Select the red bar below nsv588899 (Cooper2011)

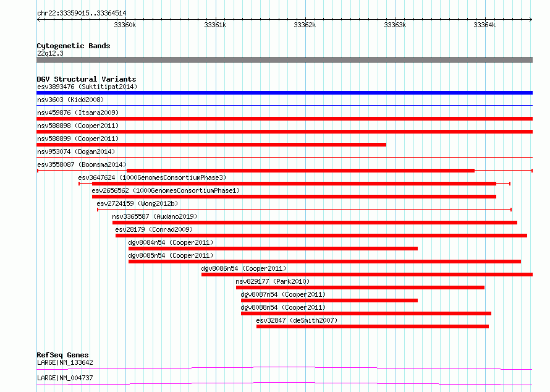coord(211,145)
